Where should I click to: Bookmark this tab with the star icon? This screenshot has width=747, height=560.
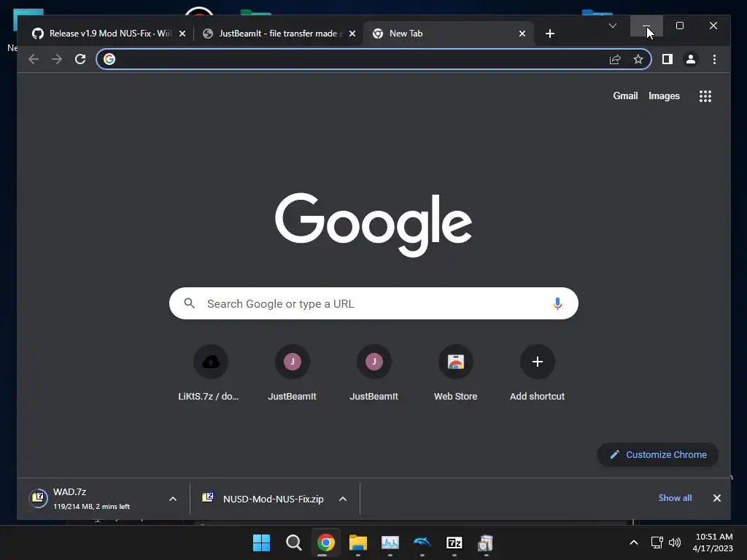(x=638, y=59)
